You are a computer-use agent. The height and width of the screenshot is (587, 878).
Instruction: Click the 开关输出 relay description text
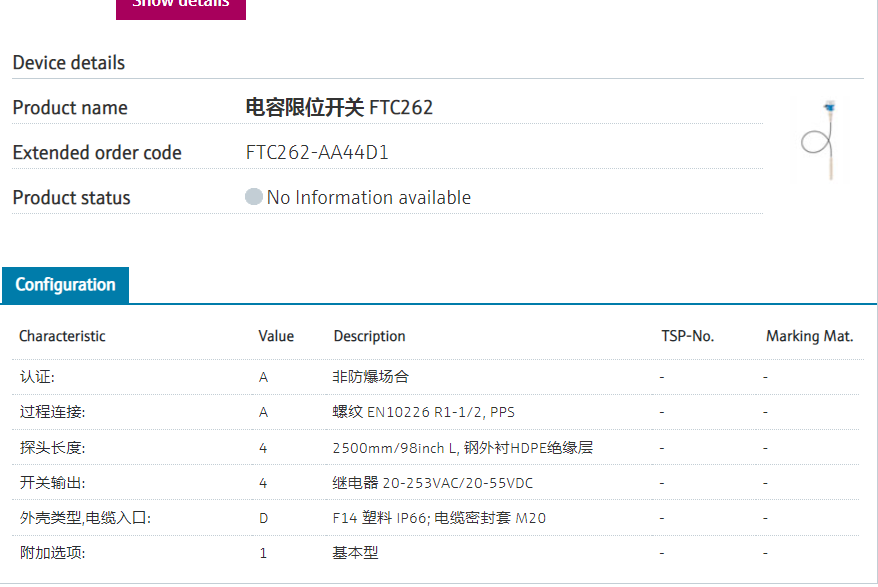point(432,483)
